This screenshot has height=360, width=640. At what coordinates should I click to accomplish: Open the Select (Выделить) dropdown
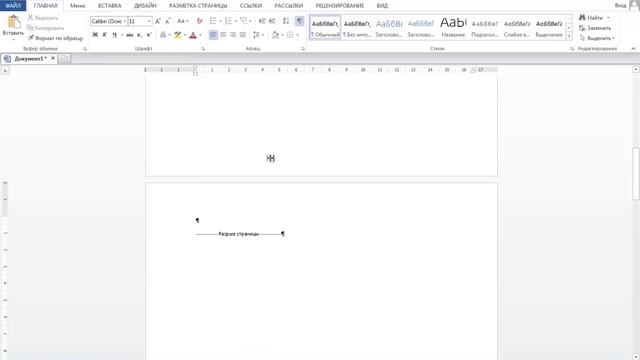pos(597,38)
